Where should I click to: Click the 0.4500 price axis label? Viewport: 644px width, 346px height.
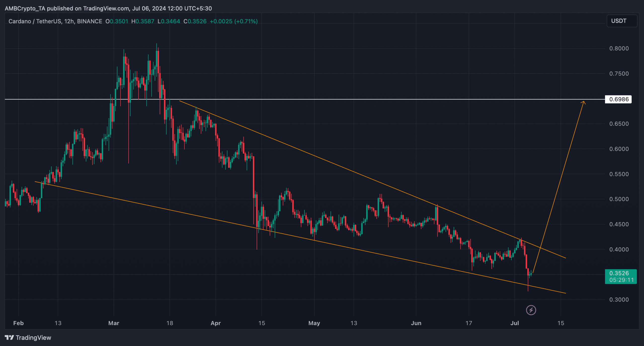(x=619, y=224)
